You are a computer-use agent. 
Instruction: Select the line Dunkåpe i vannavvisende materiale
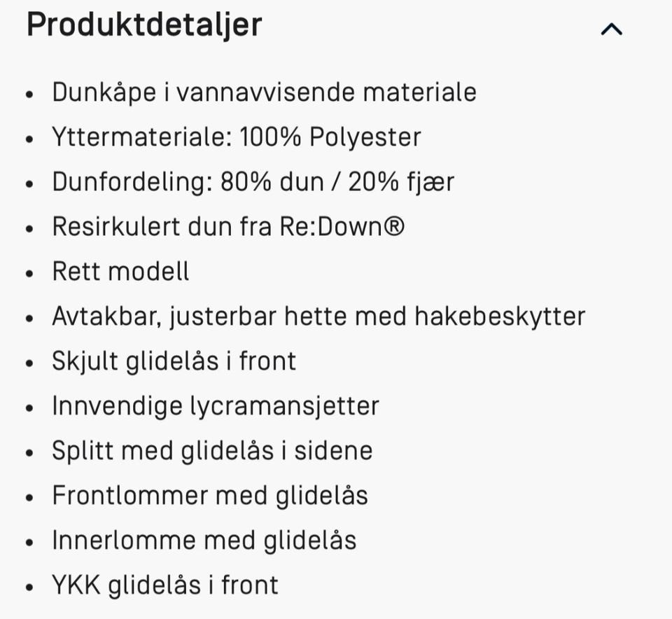pyautogui.click(x=264, y=92)
